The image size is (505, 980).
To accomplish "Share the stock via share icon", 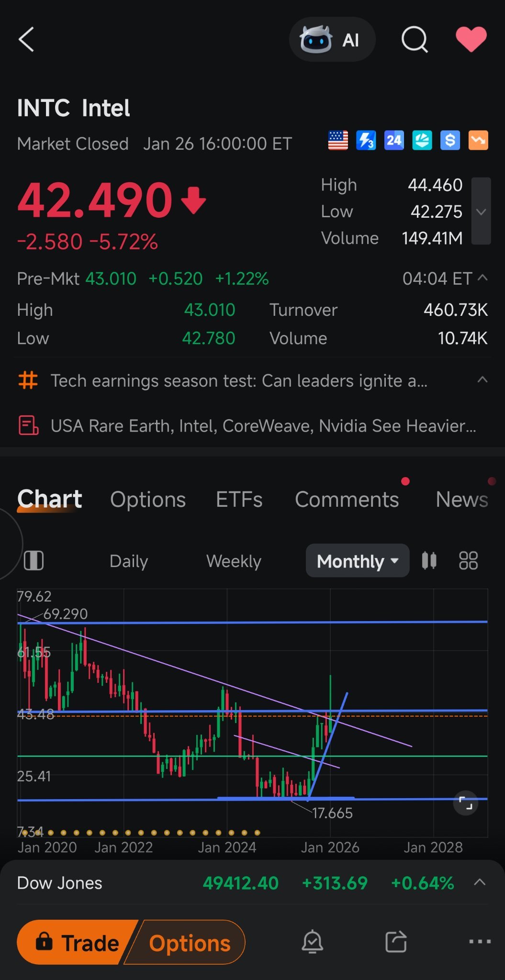I will (396, 942).
